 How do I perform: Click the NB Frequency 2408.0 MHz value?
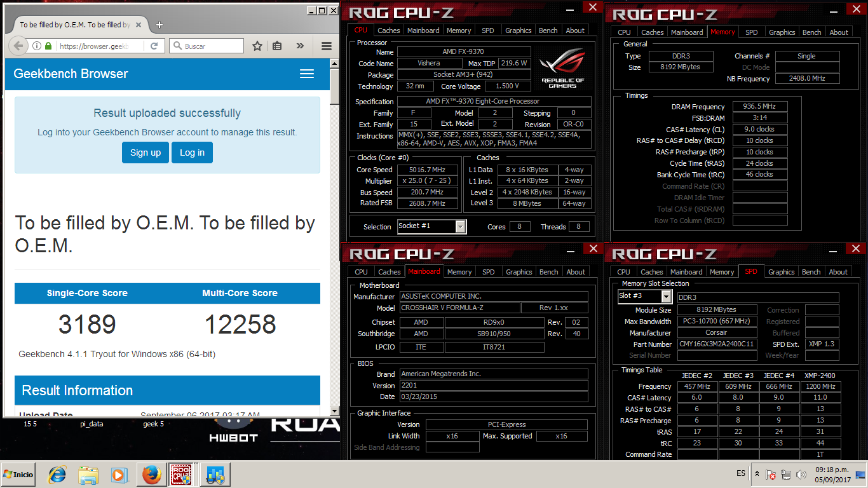point(807,79)
